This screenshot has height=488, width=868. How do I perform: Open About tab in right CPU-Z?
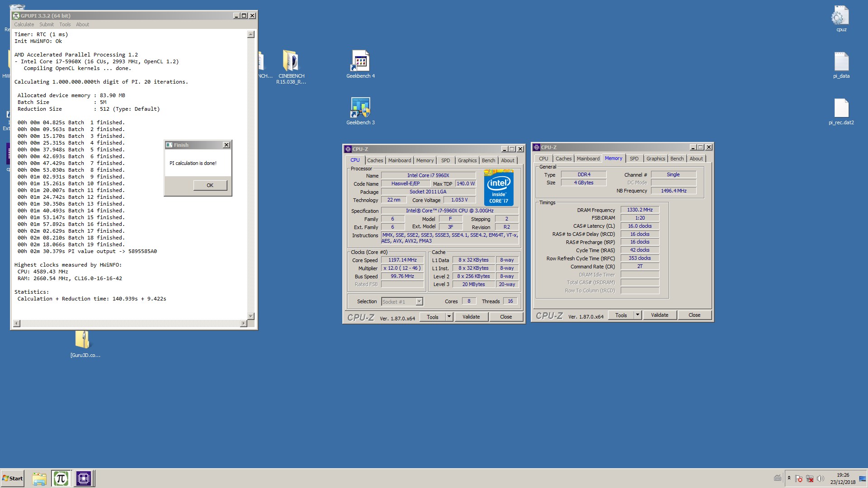coord(696,159)
